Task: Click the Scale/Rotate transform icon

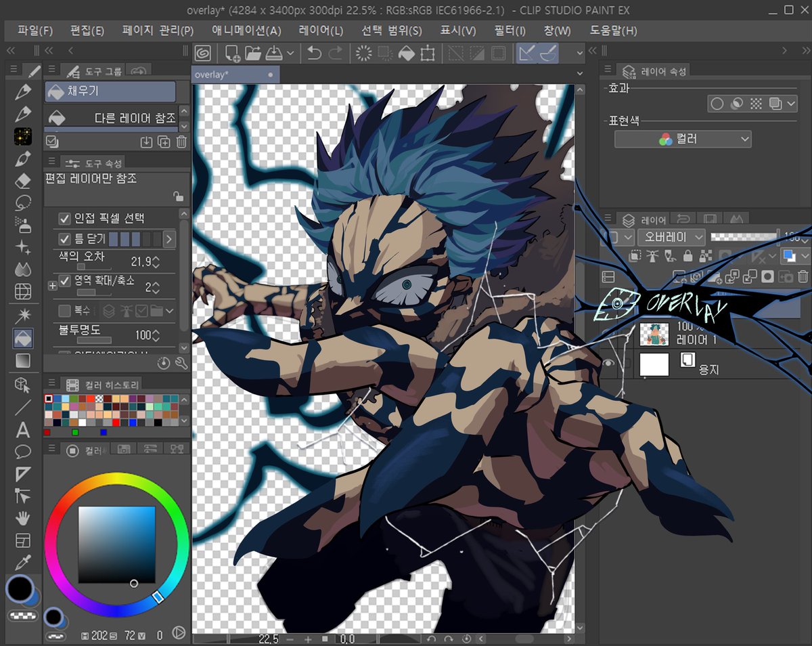Action: pyautogui.click(x=427, y=53)
